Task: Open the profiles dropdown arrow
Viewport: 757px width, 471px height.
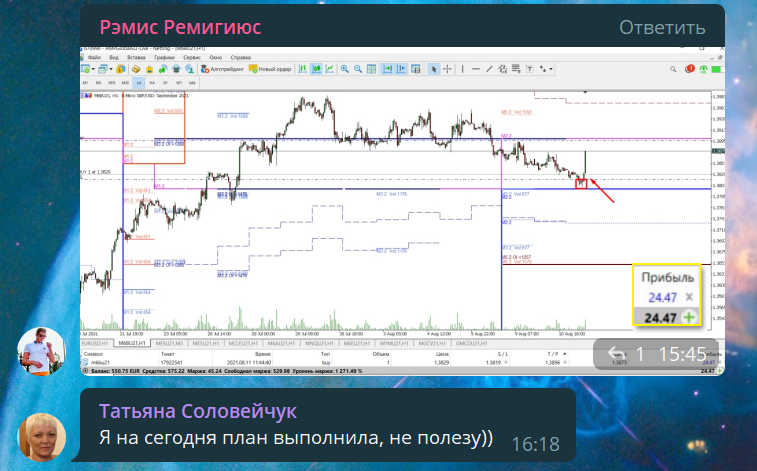Action: tap(111, 69)
